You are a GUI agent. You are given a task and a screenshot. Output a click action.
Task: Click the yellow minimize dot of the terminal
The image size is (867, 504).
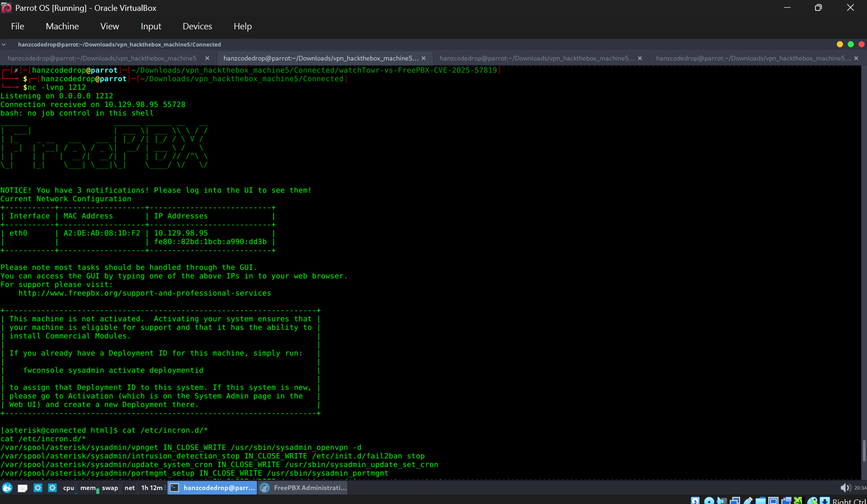coord(840,44)
